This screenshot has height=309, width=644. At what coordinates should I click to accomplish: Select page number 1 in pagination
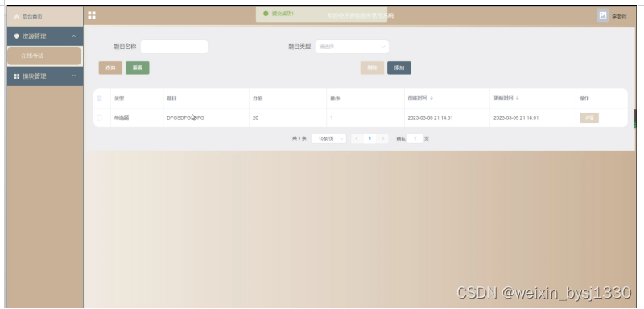pos(369,138)
